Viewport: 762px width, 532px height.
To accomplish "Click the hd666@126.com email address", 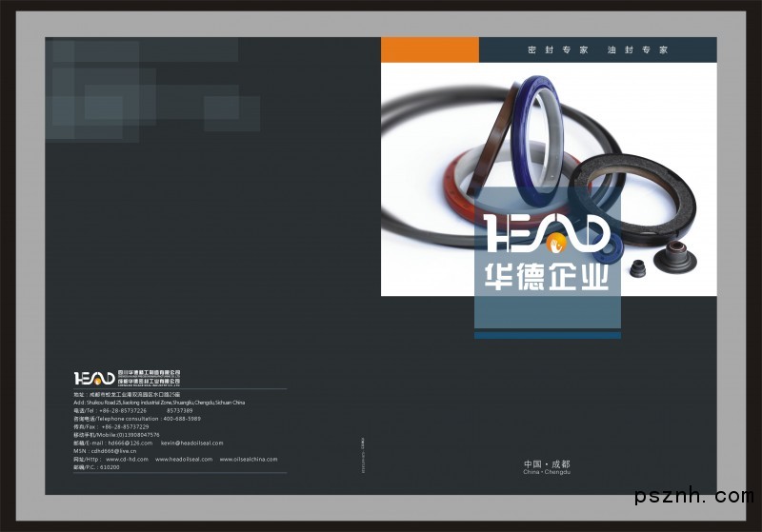I will click(130, 443).
